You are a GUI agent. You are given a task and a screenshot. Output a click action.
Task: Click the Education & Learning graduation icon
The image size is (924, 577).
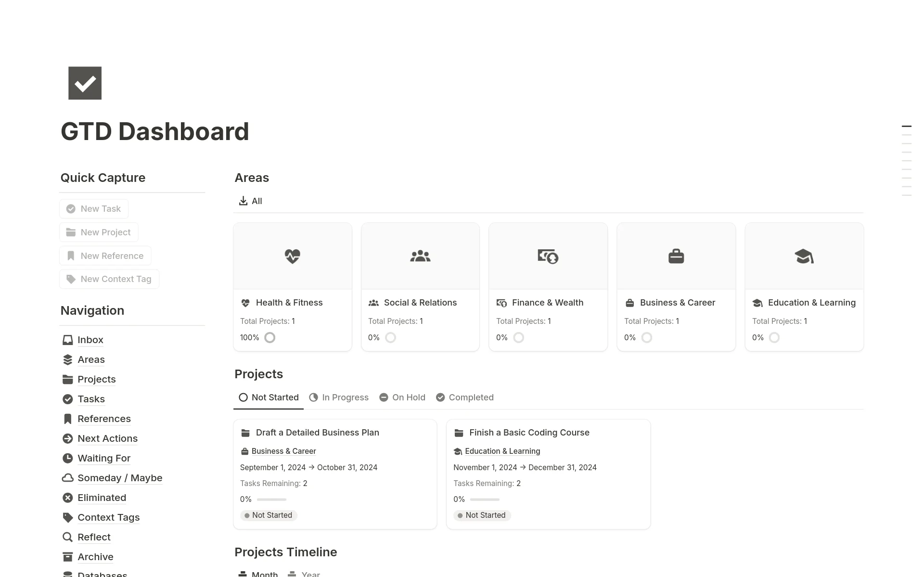pos(804,256)
